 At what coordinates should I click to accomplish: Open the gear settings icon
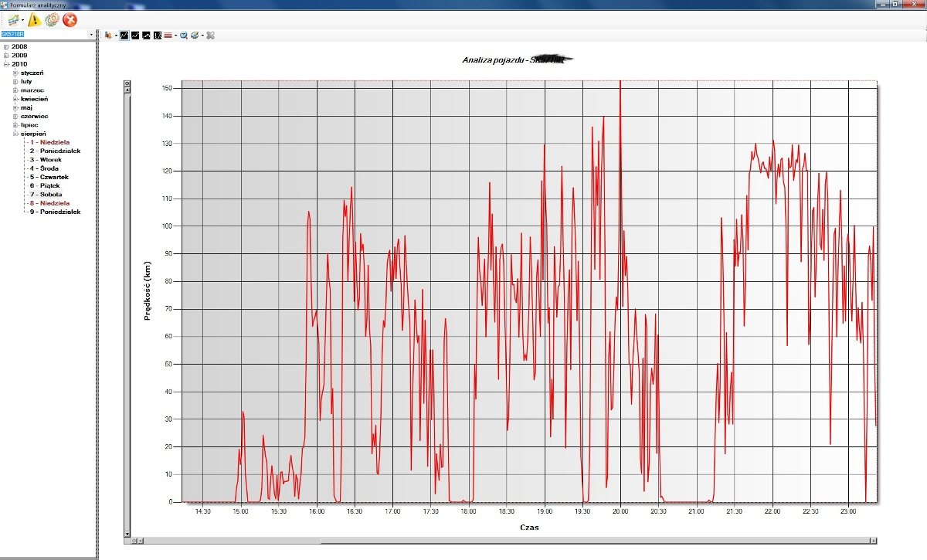pyautogui.click(x=53, y=20)
